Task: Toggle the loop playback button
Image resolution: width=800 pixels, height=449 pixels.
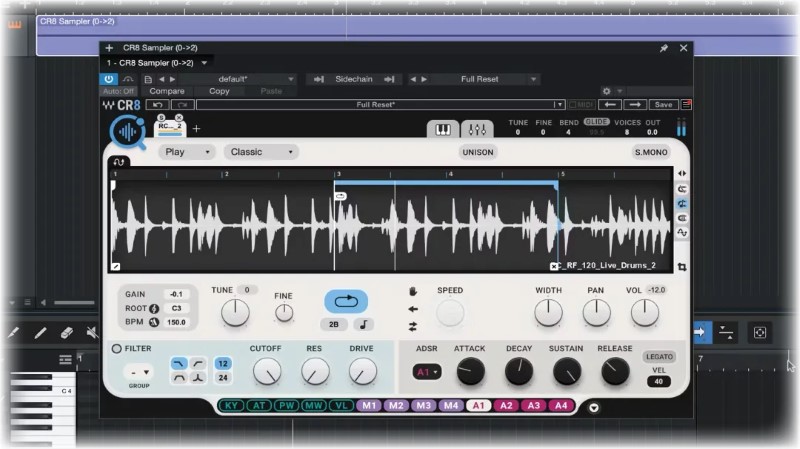Action: pos(346,301)
